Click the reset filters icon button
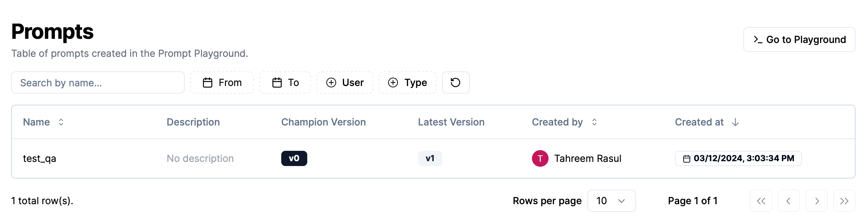868x217 pixels. point(455,83)
